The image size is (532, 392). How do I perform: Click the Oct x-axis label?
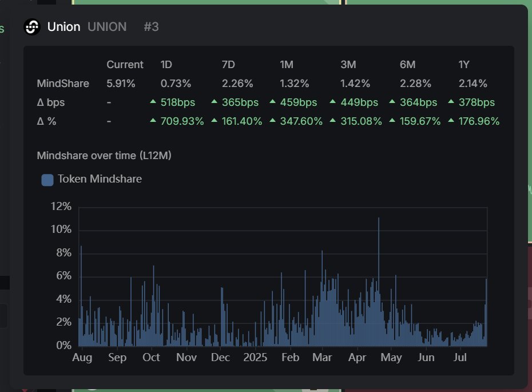151,358
